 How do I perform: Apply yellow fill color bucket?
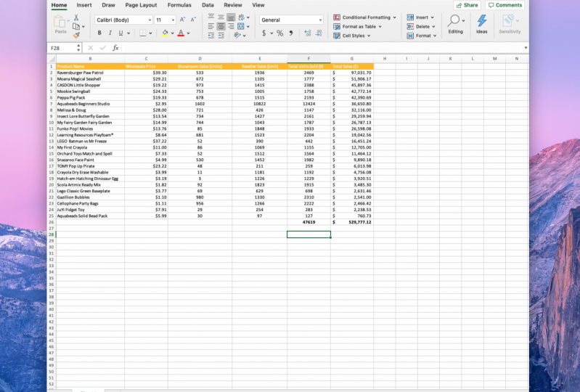pyautogui.click(x=165, y=33)
